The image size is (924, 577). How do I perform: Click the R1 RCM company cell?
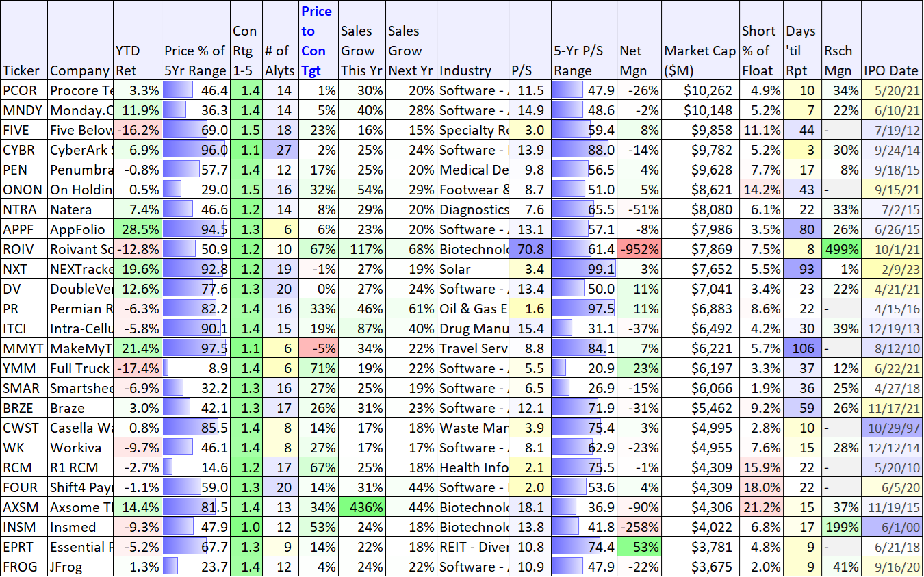(x=81, y=467)
